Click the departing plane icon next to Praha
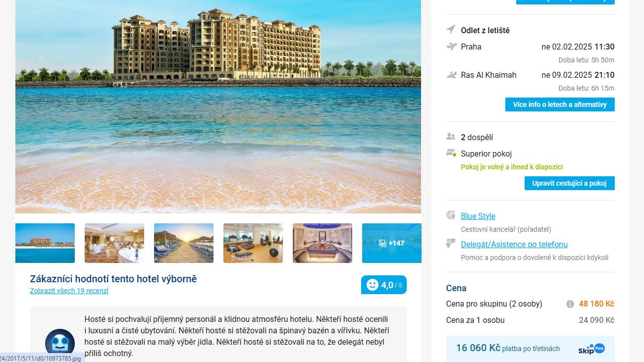Viewport: 644px width, 362px height. click(x=451, y=47)
